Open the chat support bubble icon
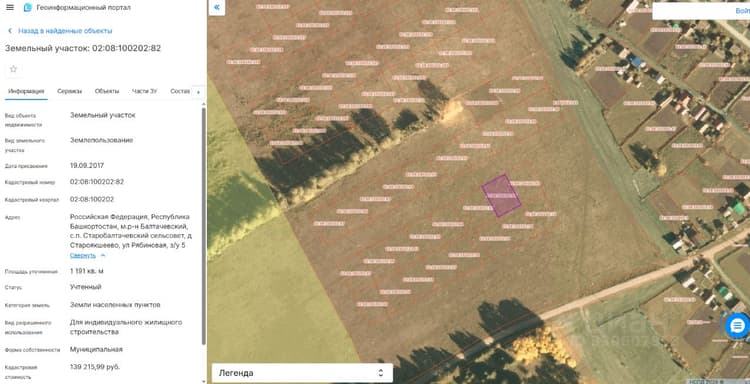The width and height of the screenshot is (750, 384). 737,326
